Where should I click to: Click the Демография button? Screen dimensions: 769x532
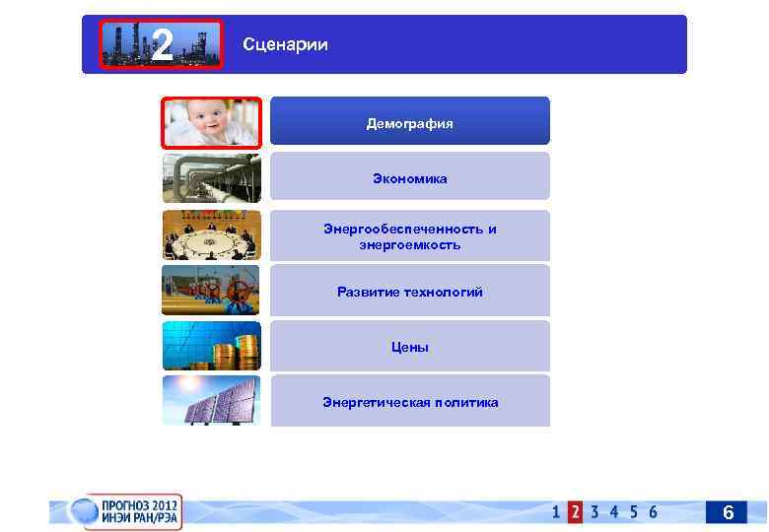click(410, 120)
